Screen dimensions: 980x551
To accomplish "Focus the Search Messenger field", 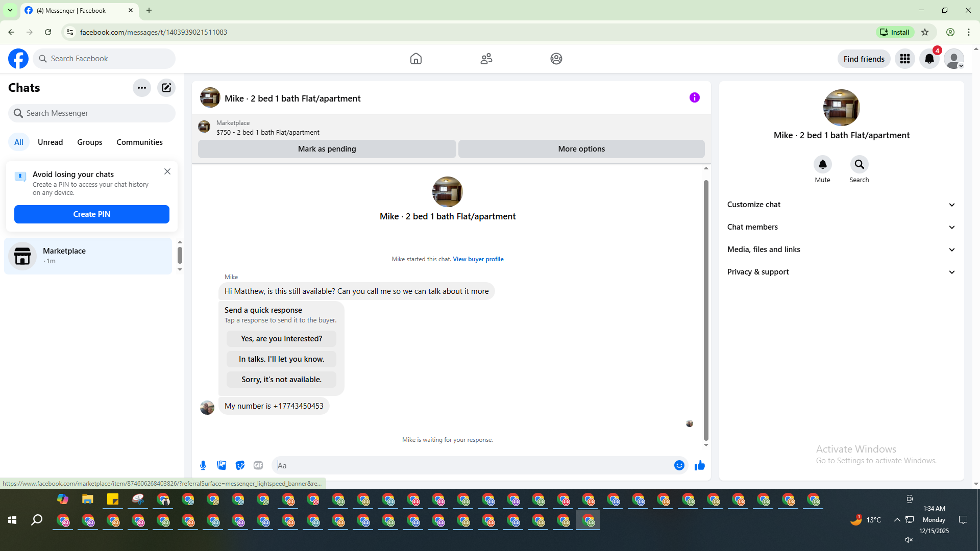I will [92, 113].
